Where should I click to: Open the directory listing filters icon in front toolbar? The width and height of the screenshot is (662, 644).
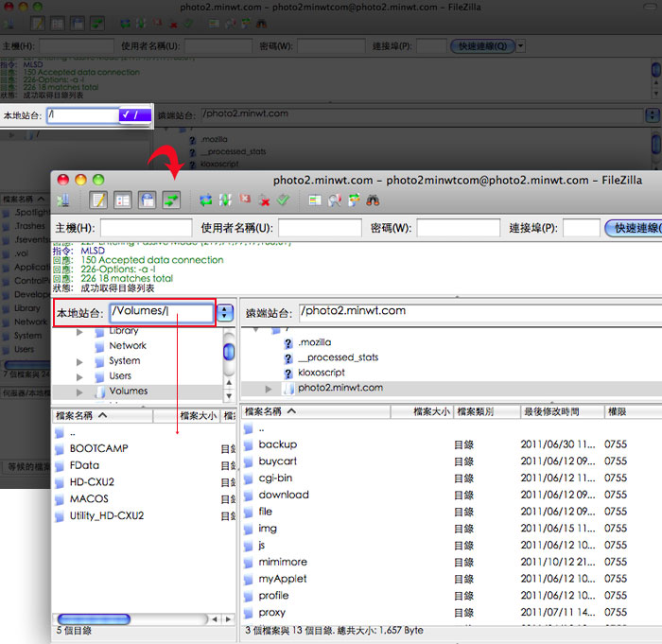315,200
